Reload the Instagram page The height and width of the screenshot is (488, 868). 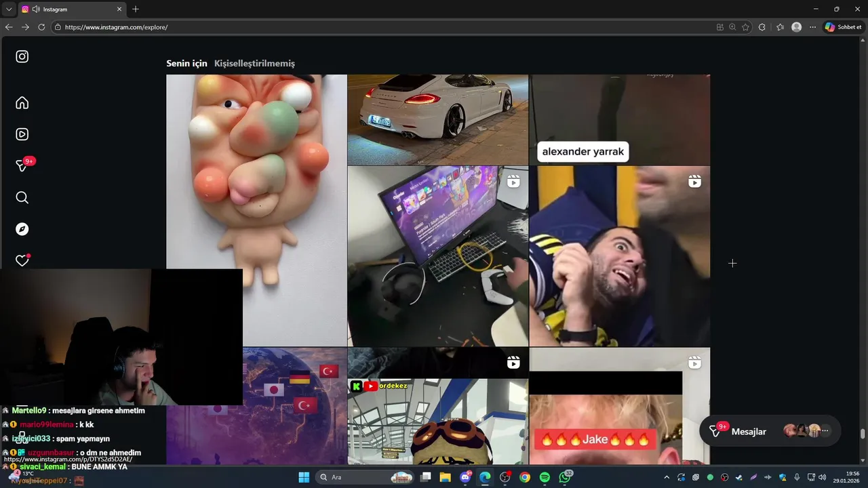41,27
